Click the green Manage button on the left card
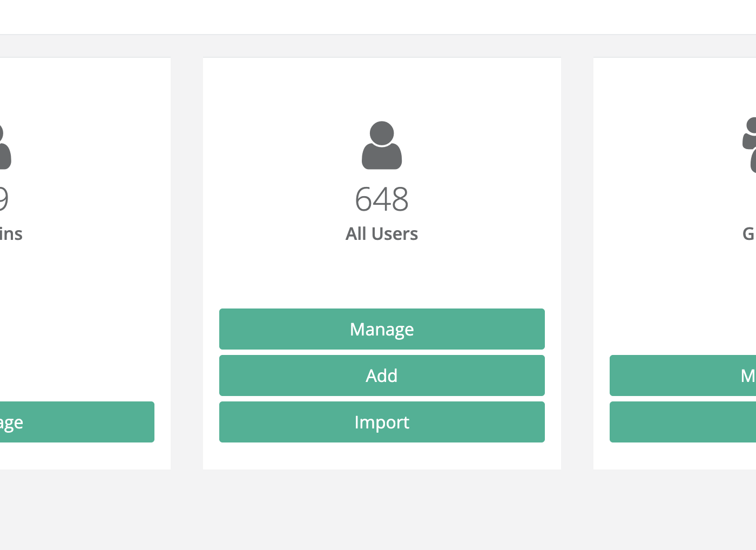The image size is (756, 550). (x=76, y=422)
